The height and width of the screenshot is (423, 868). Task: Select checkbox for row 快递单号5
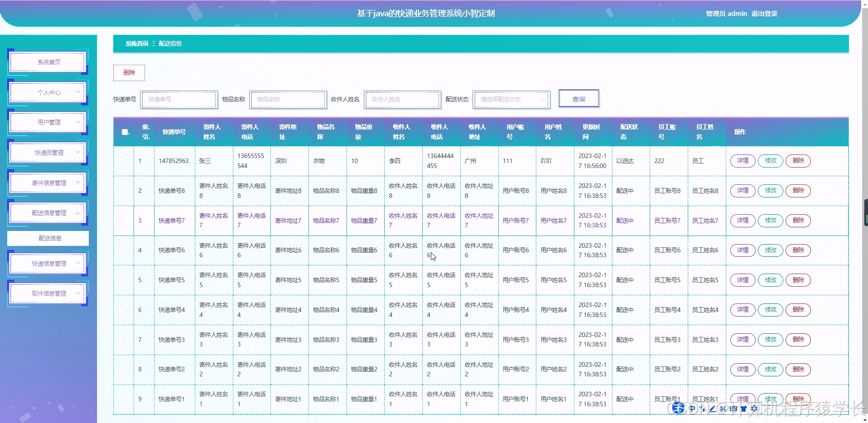coord(121,280)
